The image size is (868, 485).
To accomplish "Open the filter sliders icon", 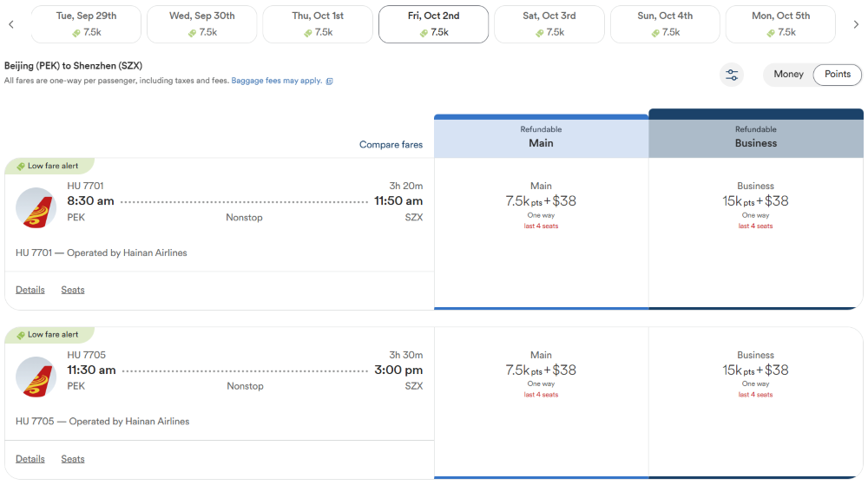I will click(x=732, y=75).
